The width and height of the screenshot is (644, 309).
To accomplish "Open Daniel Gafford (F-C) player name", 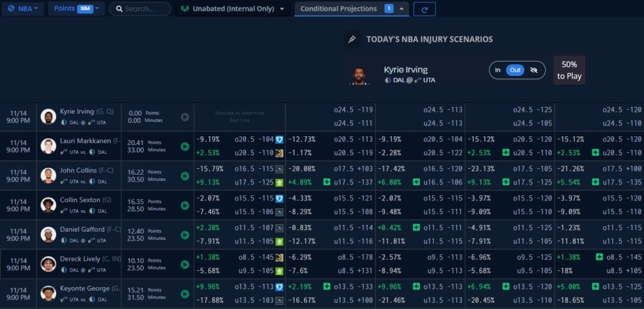I will (91, 229).
